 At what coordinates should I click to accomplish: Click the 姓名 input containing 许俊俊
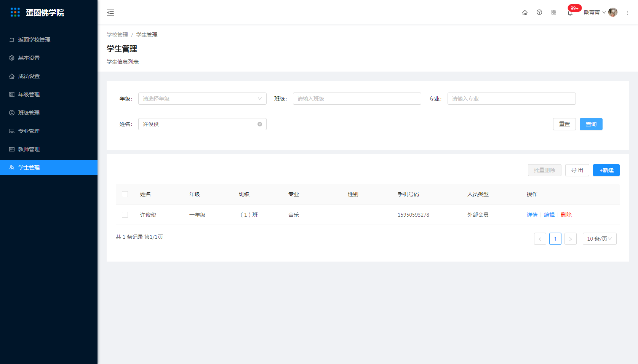tap(202, 124)
